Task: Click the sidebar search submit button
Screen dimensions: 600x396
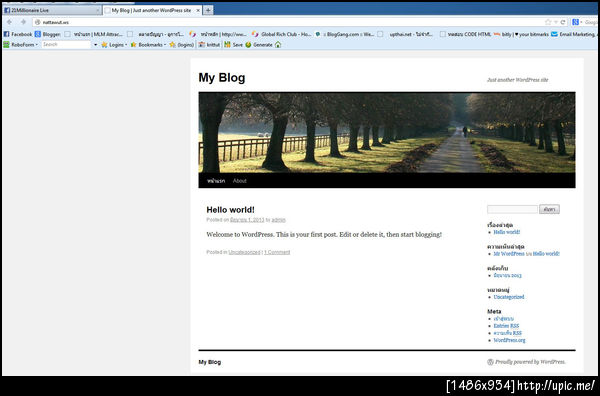Action: (x=549, y=209)
